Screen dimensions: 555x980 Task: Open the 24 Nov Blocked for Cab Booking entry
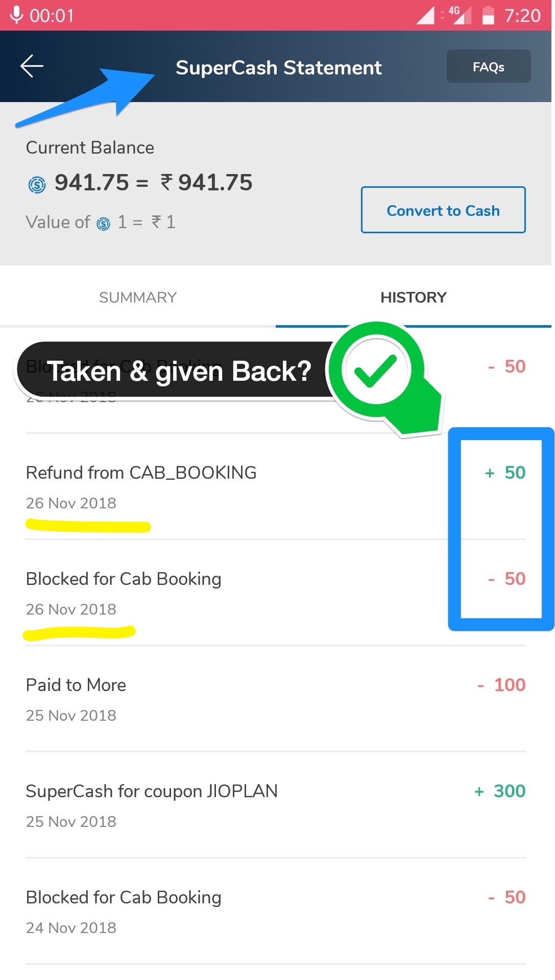click(124, 898)
